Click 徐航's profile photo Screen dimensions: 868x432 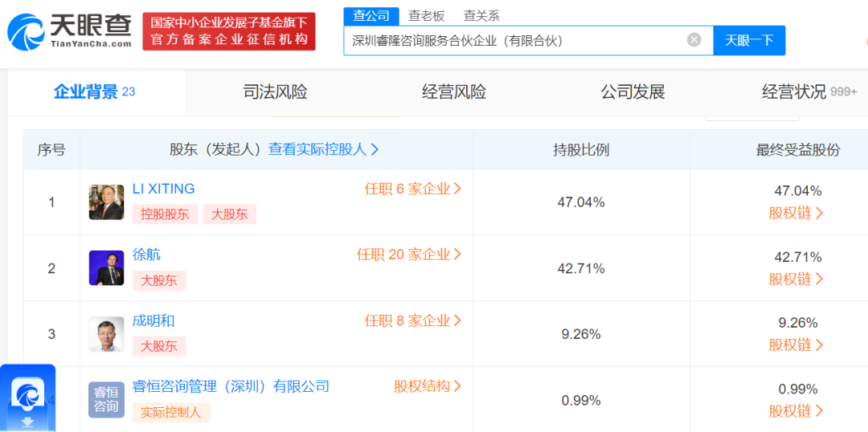[106, 267]
